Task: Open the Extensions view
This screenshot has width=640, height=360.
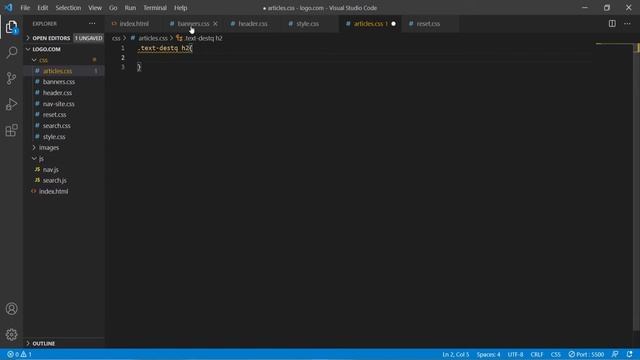Action: tap(11, 130)
